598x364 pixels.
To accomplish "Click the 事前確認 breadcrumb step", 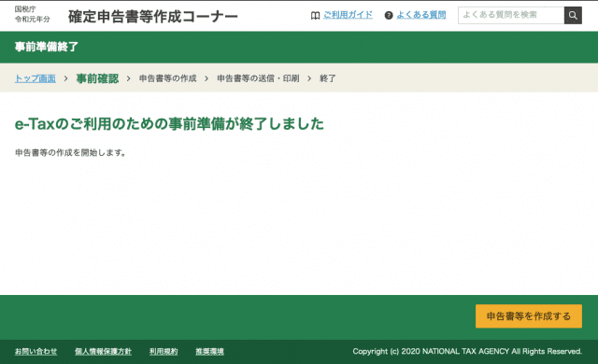I will [97, 78].
